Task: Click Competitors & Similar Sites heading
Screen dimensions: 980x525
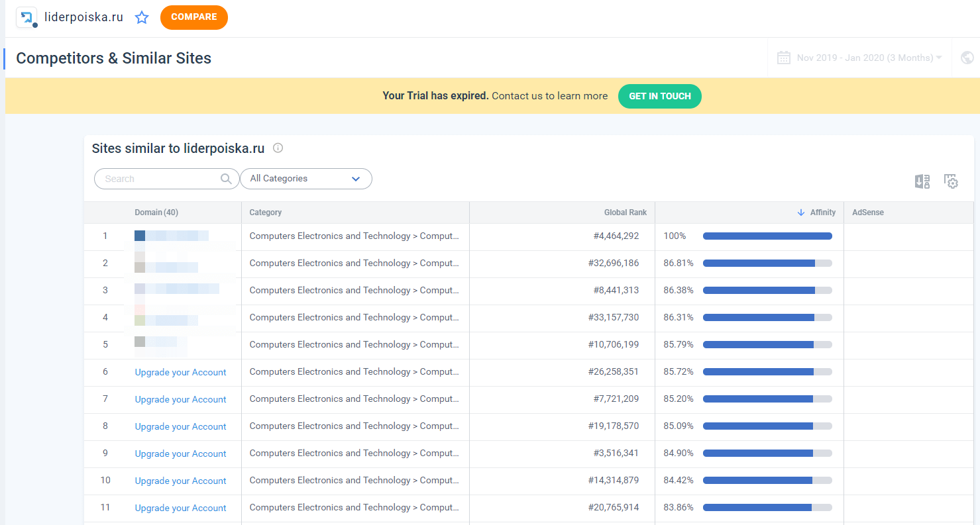Action: click(x=113, y=58)
